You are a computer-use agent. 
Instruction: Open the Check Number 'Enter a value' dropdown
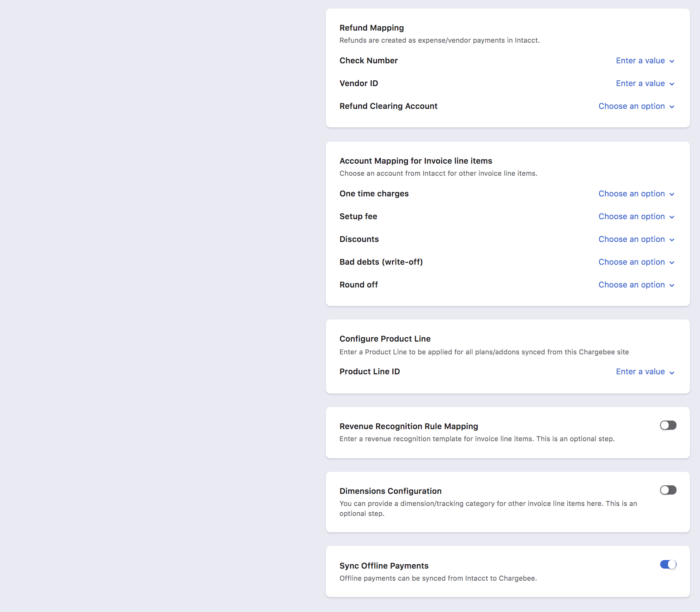pyautogui.click(x=645, y=60)
